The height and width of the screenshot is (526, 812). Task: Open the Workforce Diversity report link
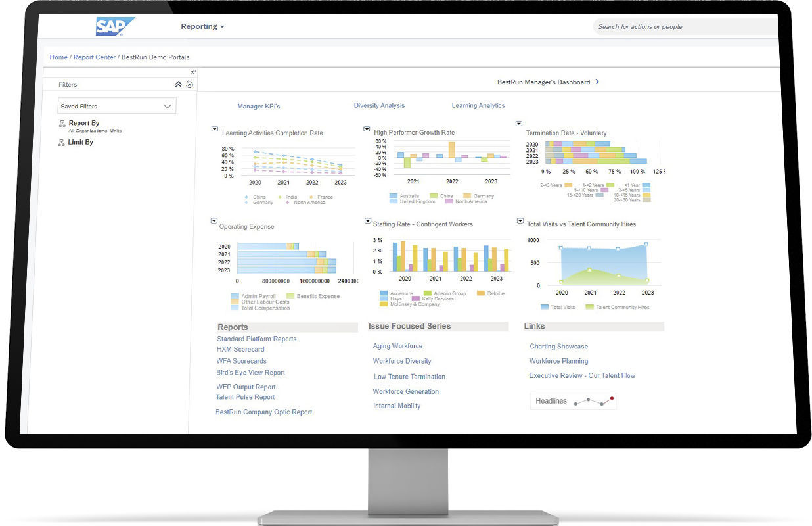point(401,361)
